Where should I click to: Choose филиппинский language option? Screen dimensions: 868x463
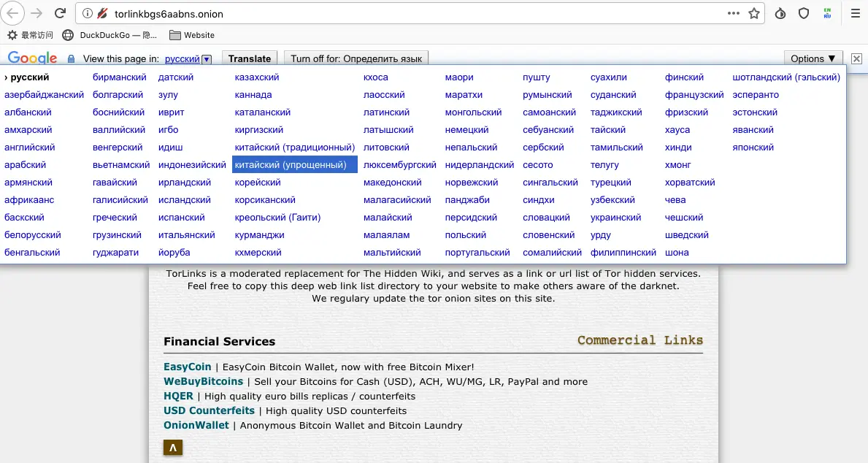coord(623,252)
